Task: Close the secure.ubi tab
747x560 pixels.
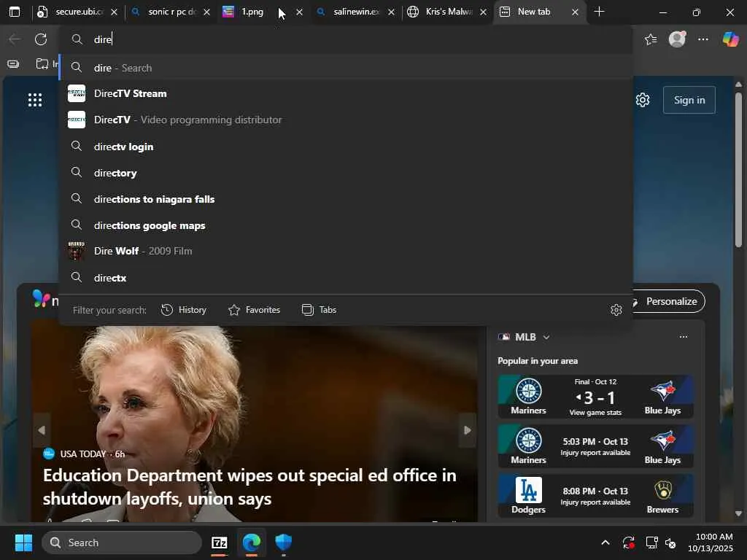Action: [114, 12]
